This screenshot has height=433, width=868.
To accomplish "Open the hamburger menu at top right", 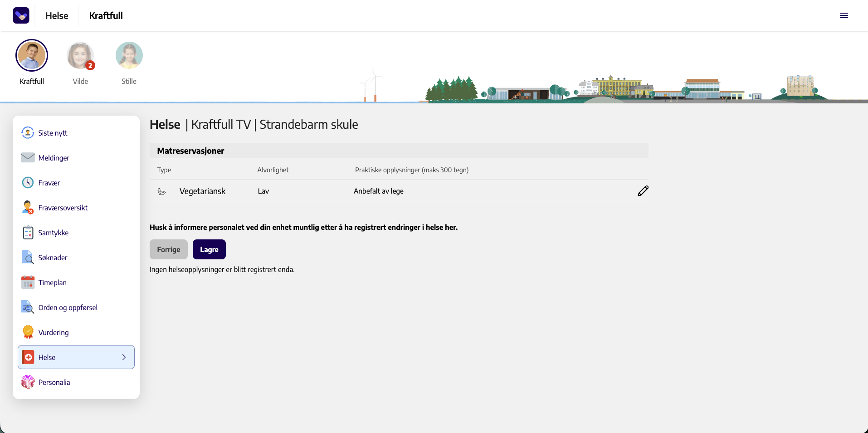I will click(844, 15).
